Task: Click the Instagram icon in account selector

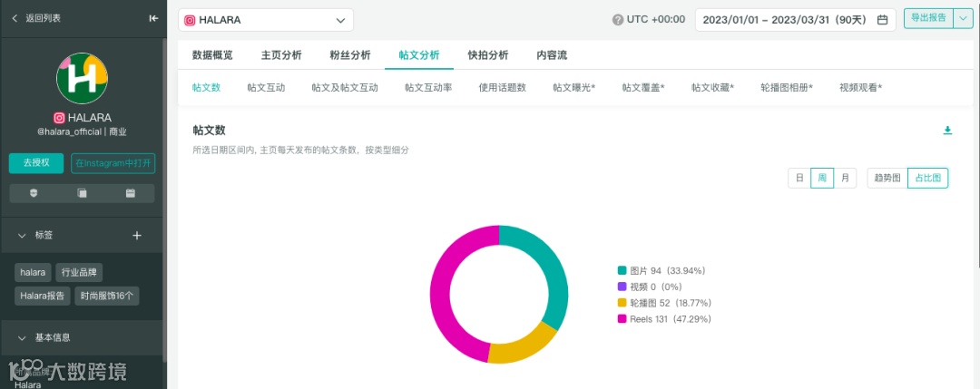Action: click(x=190, y=20)
